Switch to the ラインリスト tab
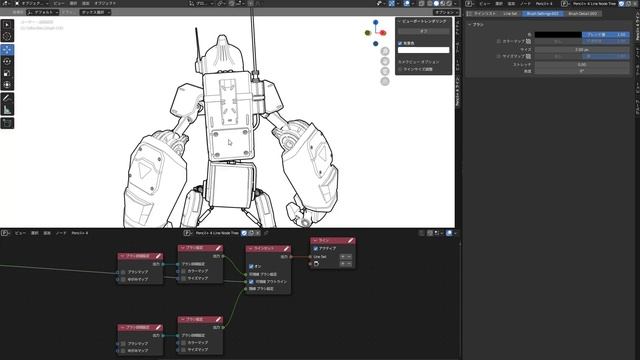 pos(483,13)
